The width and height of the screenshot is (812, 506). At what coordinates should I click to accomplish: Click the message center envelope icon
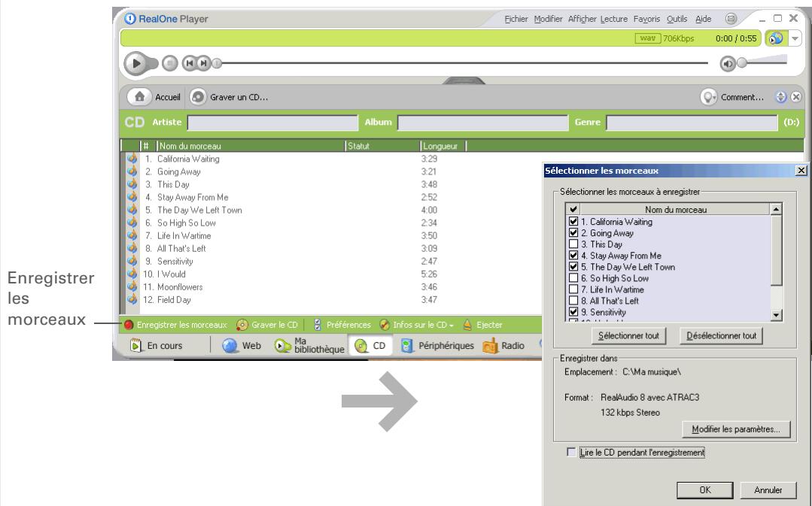[731, 19]
